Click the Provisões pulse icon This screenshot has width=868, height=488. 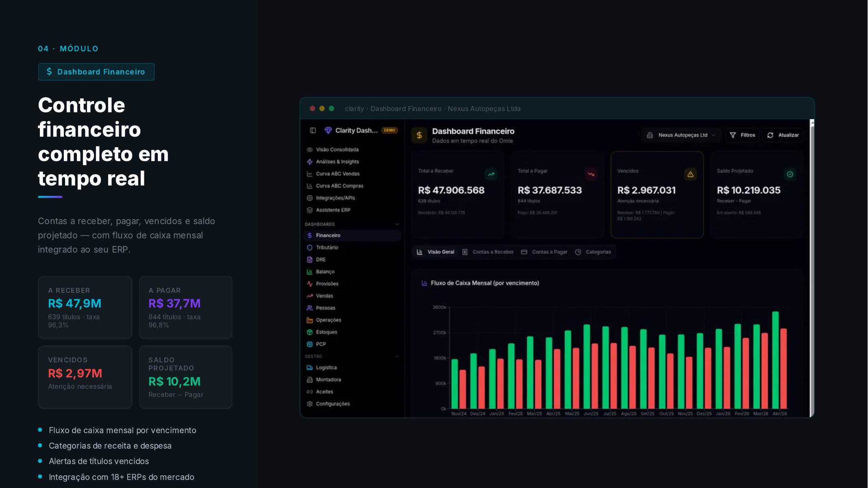310,284
